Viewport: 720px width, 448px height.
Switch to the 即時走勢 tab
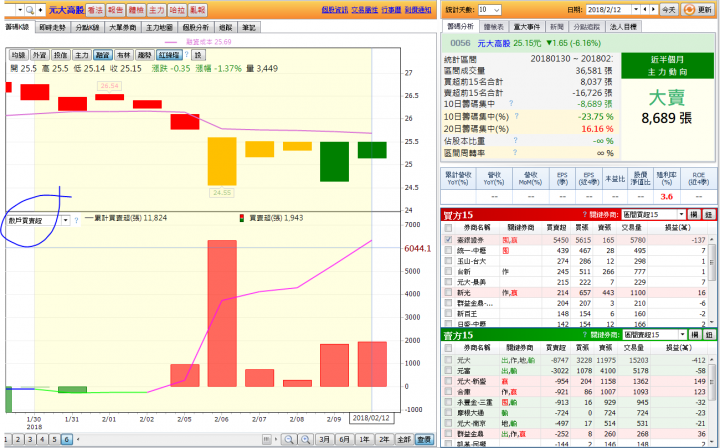[x=52, y=28]
